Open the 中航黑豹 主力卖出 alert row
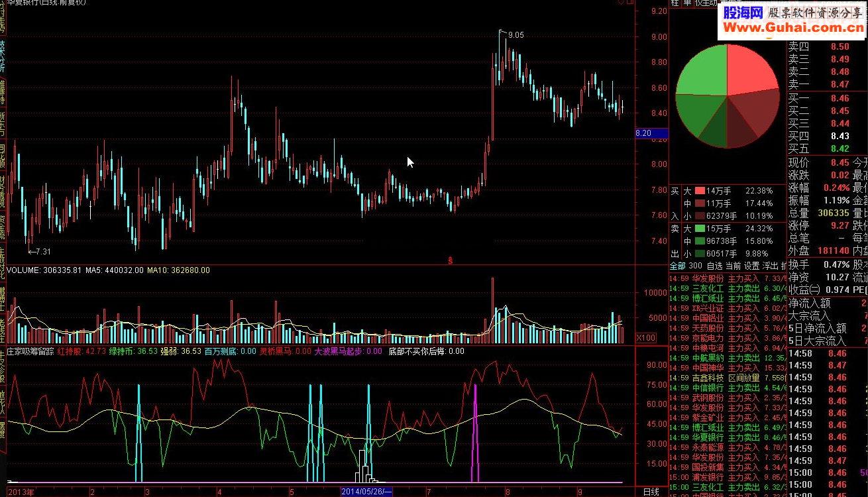Viewport: 868px width, 497px height. click(x=728, y=358)
